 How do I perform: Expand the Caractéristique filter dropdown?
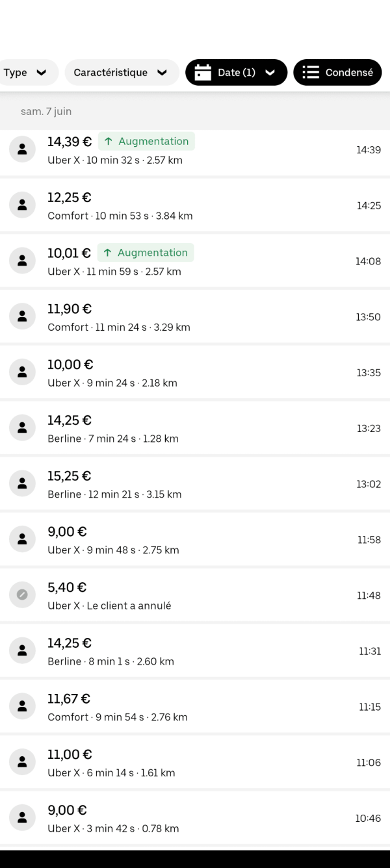[x=122, y=72]
